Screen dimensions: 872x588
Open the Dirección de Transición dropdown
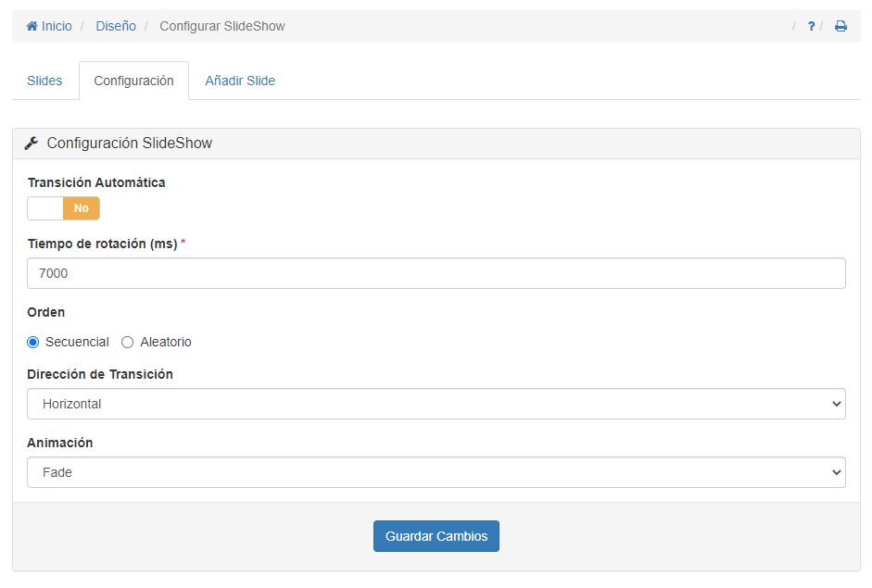point(436,403)
